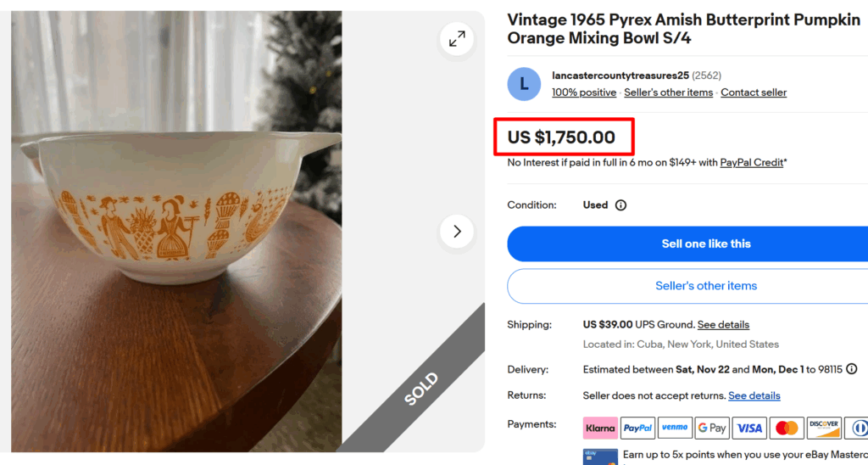The image size is (868, 465).
Task: Click the Klarna payment icon
Action: coord(600,428)
